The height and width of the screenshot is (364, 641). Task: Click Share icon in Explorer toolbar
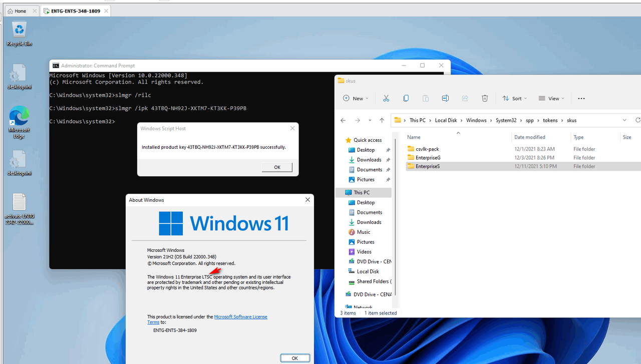tap(465, 99)
